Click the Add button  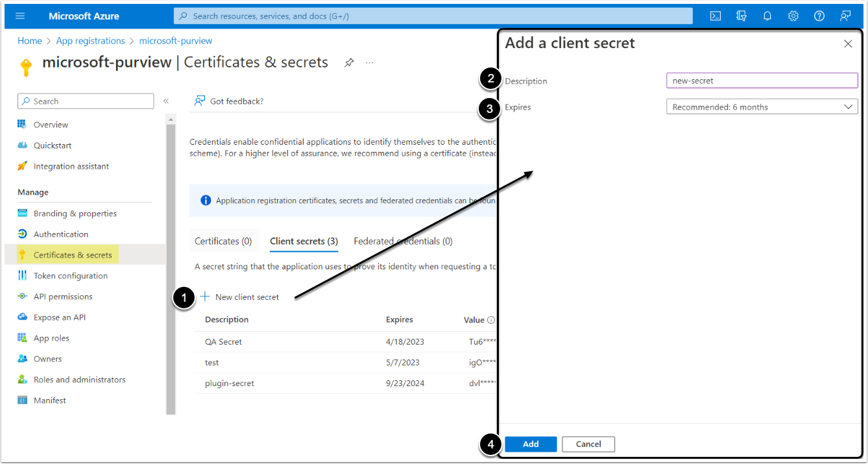(x=531, y=444)
